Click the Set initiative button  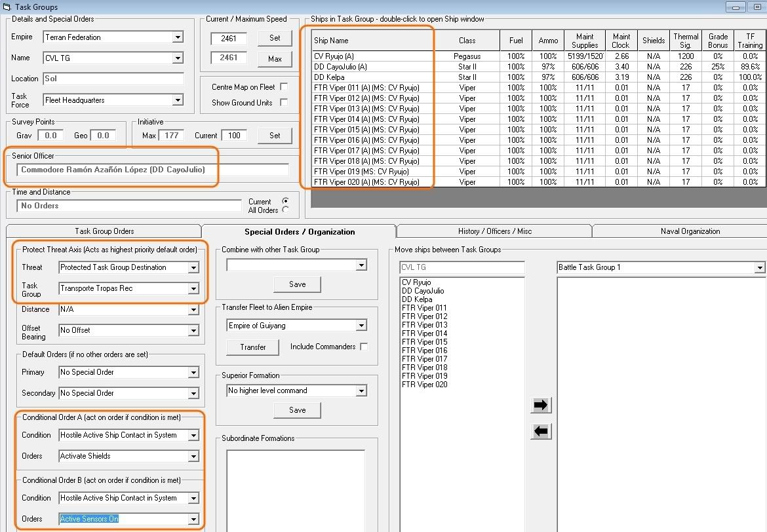click(x=275, y=136)
